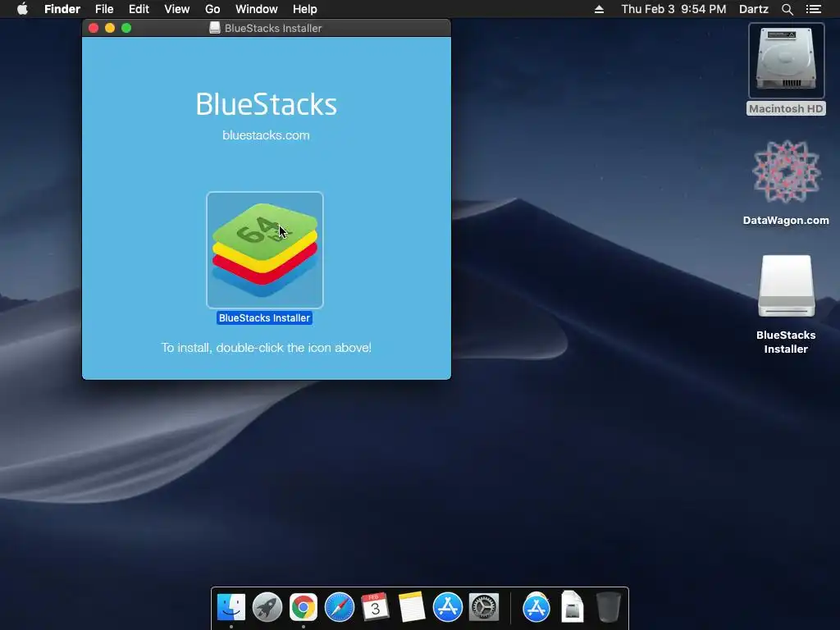Close the BlueStacks Installer window
The height and width of the screenshot is (630, 840).
tap(94, 29)
